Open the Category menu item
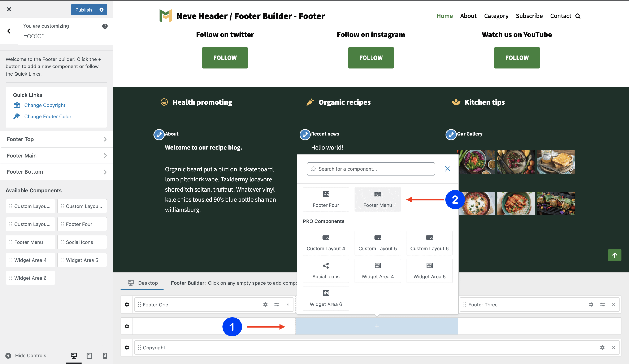Image resolution: width=629 pixels, height=364 pixels. [496, 16]
